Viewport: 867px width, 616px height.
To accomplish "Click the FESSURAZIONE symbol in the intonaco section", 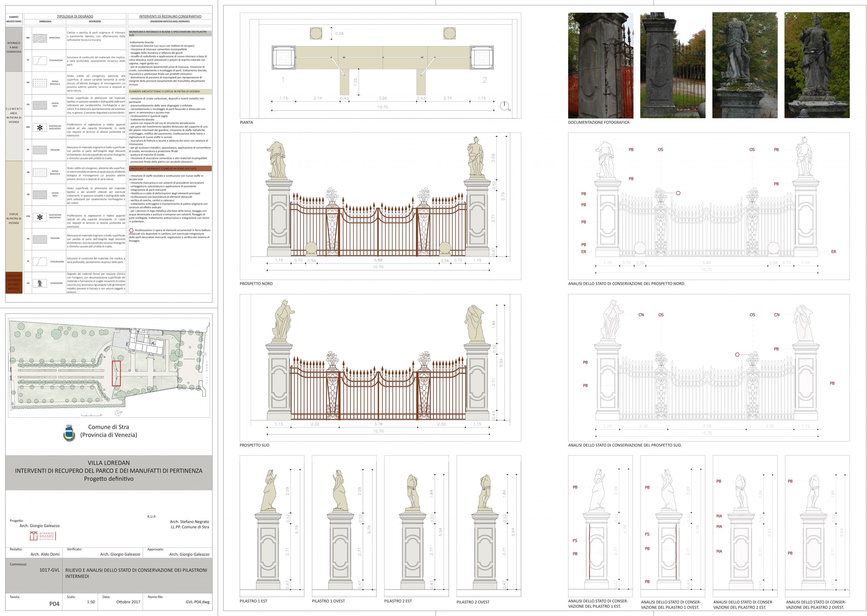I will [39, 60].
